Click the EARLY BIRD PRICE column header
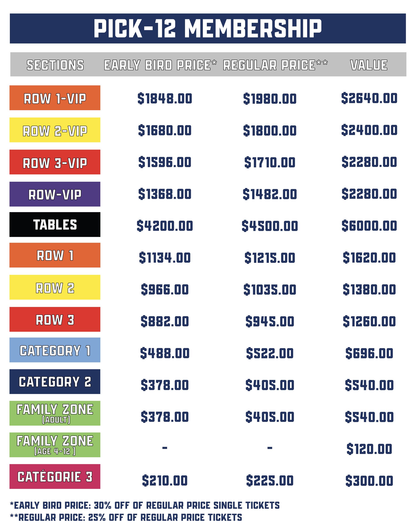Image resolution: width=420 pixels, height=532 pixels. [x=160, y=65]
